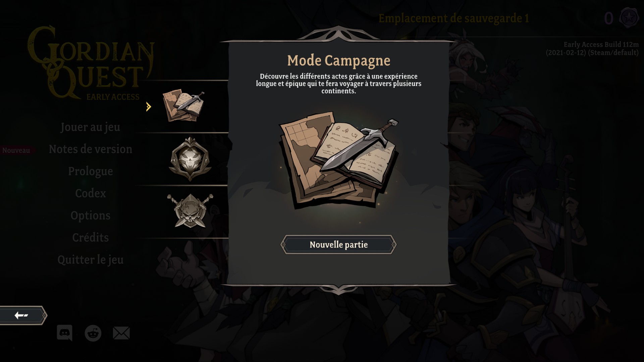Choose the glowing skull medallion mode icon
The image size is (644, 362).
(190, 159)
